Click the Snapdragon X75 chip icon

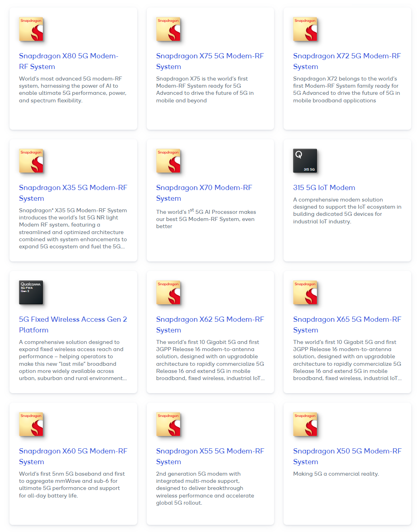[x=168, y=29]
